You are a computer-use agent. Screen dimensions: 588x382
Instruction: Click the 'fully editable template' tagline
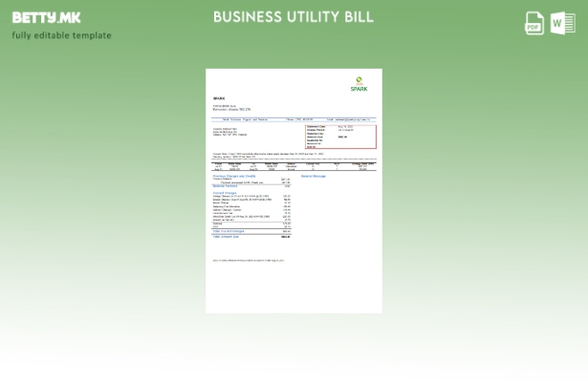click(61, 35)
